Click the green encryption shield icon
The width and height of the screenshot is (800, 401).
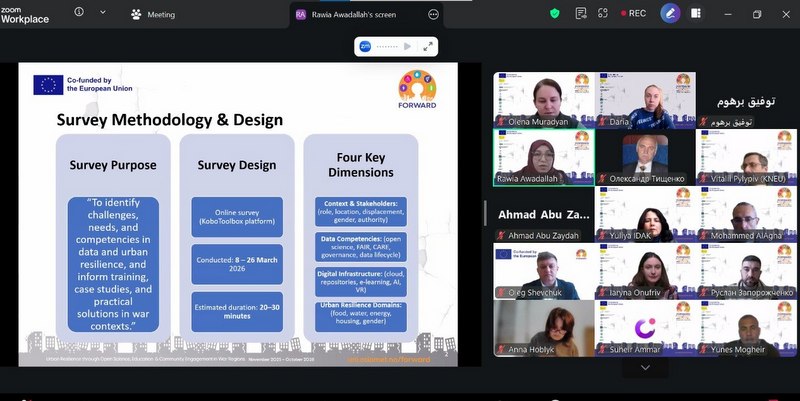click(555, 14)
